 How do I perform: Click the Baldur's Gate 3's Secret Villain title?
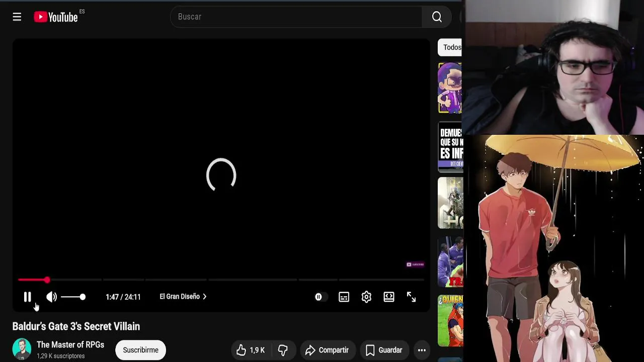coord(76,326)
